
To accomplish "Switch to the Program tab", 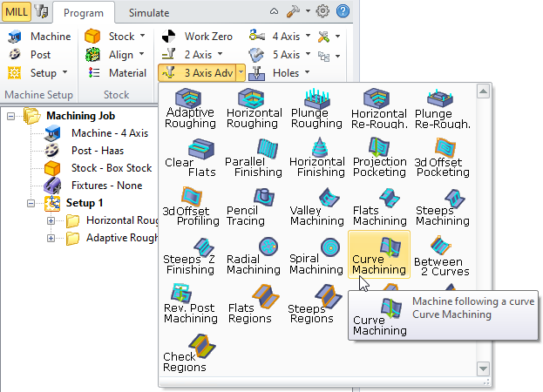I will click(85, 13).
